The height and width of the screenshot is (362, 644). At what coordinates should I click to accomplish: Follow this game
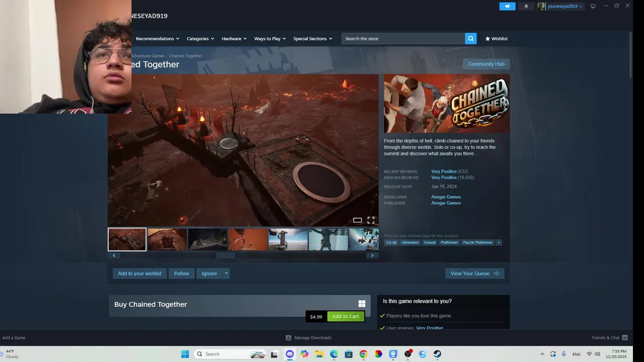pyautogui.click(x=182, y=274)
